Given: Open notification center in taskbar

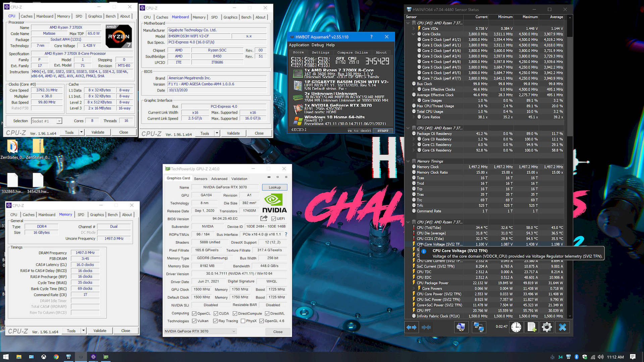Looking at the screenshot, I should click(633, 357).
